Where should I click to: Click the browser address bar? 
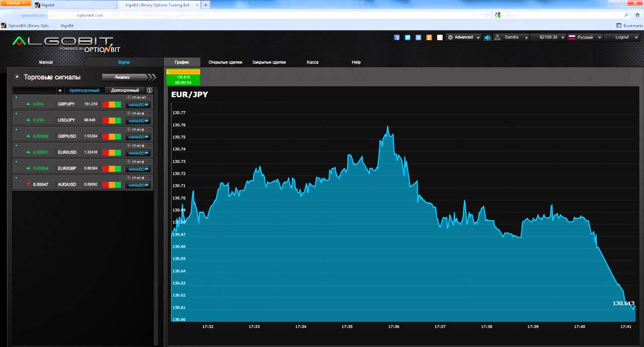coord(252,15)
